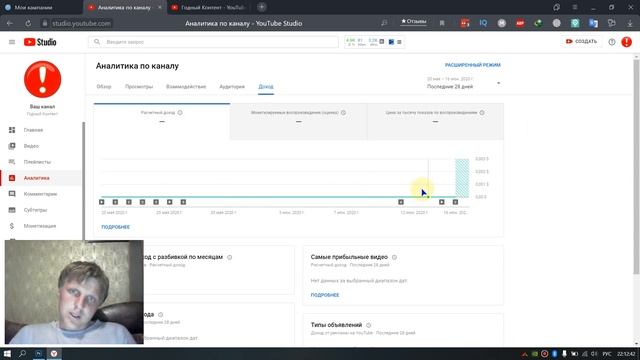Screen dimensions: 640x360
Task: Click the info icon next to Расчетный доход
Action: [x=180, y=112]
